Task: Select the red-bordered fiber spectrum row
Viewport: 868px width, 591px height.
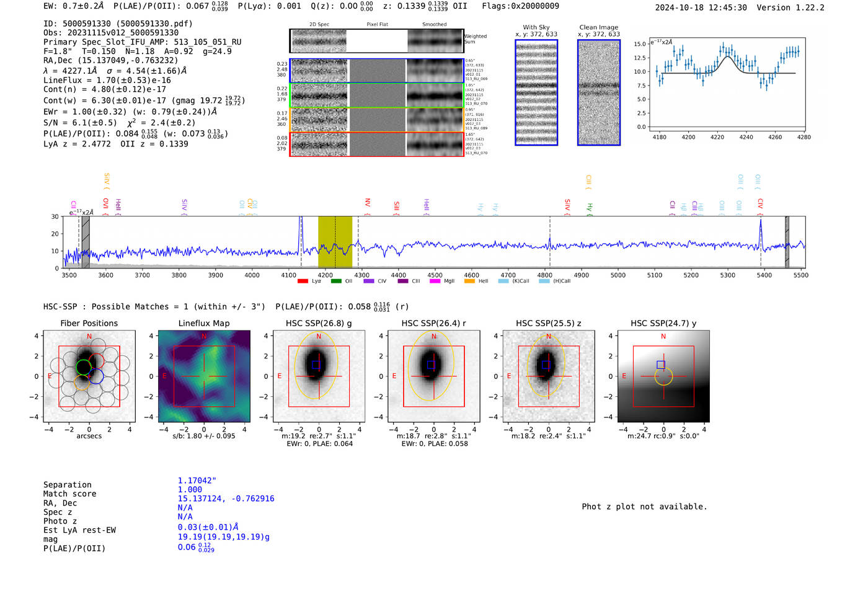Action: [x=377, y=144]
